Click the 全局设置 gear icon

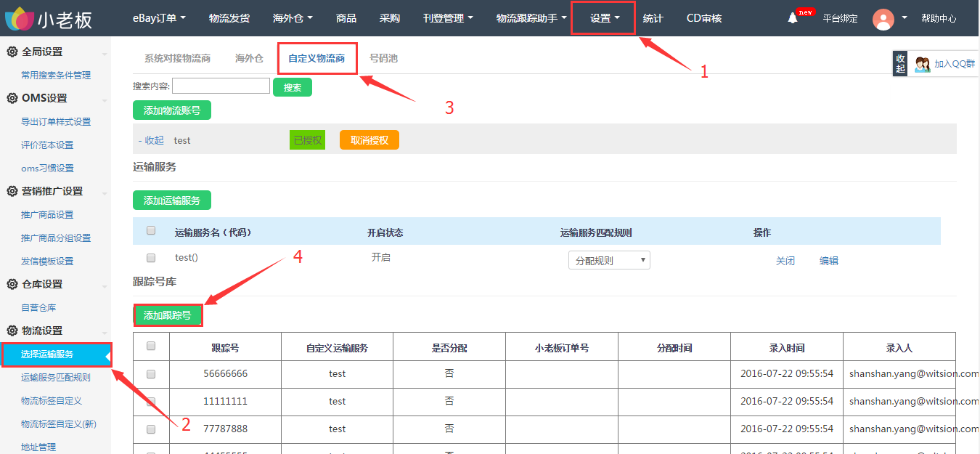(12, 52)
